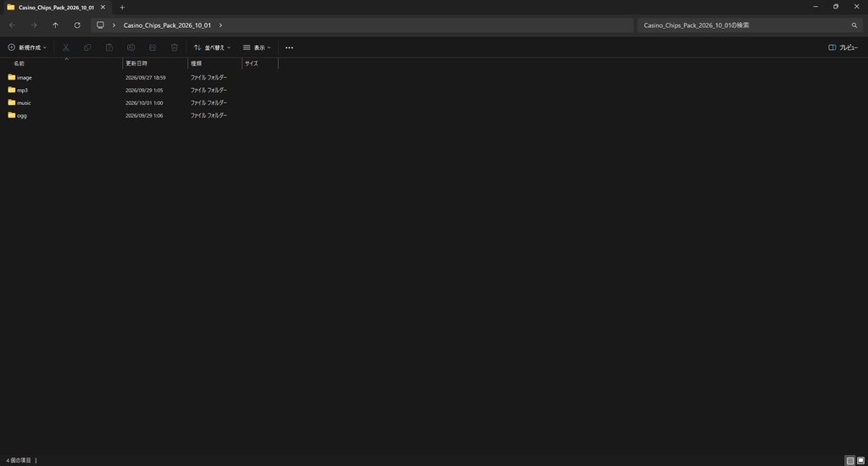Viewport: 868px width, 466px height.
Task: Switch to large icons view in status bar
Action: pyautogui.click(x=861, y=460)
